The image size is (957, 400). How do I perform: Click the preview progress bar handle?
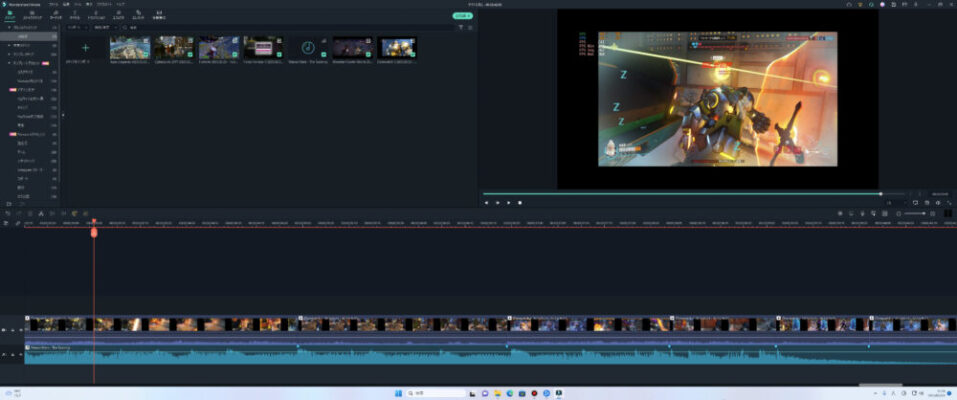[x=881, y=194]
